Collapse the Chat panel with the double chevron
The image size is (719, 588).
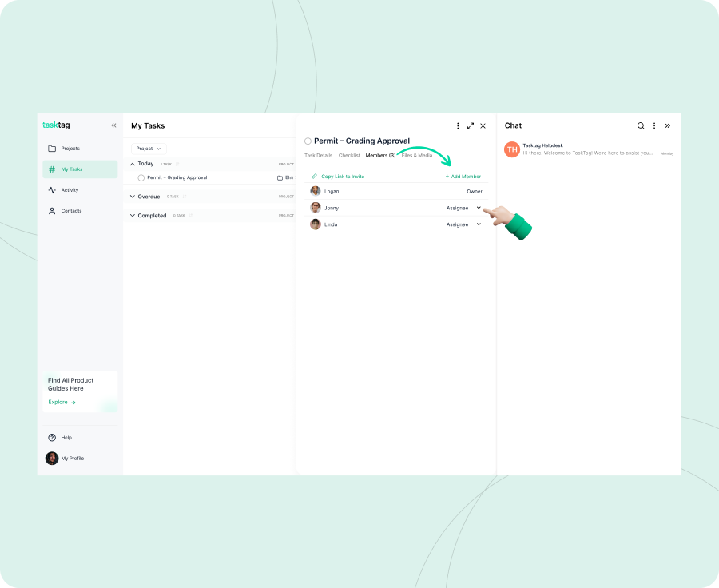668,125
